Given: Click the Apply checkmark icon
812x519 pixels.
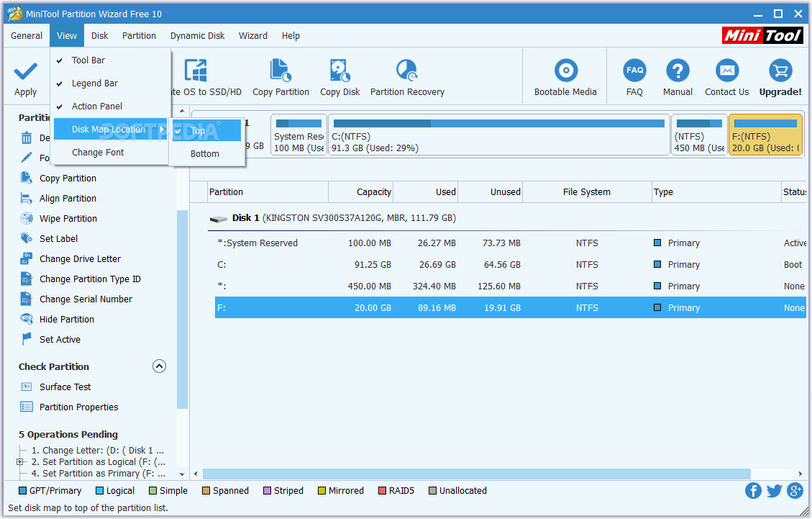Looking at the screenshot, I should click(25, 71).
